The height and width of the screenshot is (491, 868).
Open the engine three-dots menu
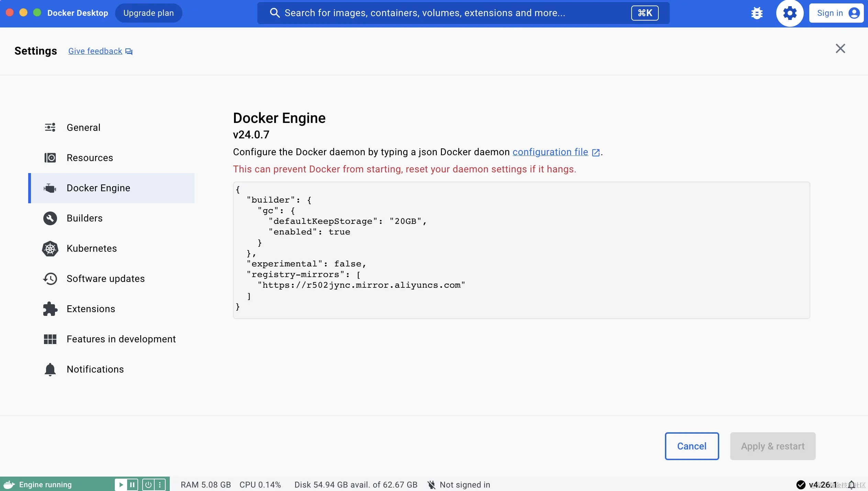[x=160, y=484]
